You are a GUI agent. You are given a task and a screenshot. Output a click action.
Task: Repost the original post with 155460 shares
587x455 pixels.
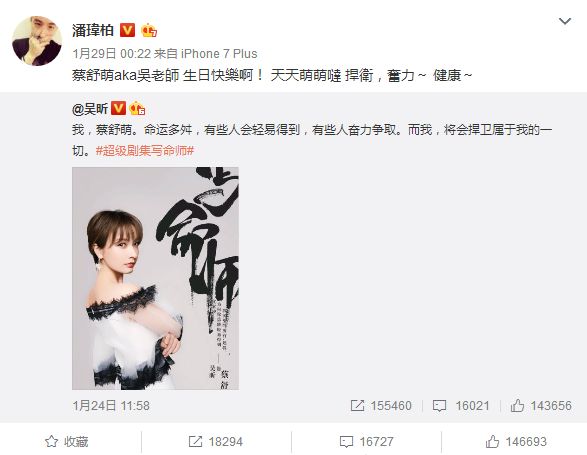pos(381,406)
